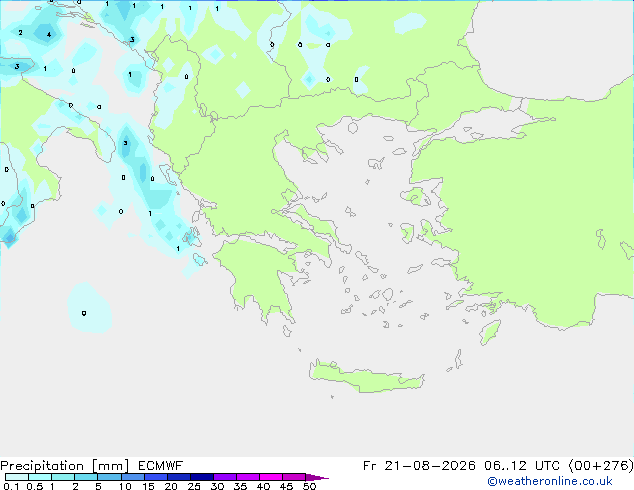The width and height of the screenshot is (634, 490).
Task: Click the '(00+276)' forecast offset text
Action: pyautogui.click(x=601, y=466)
